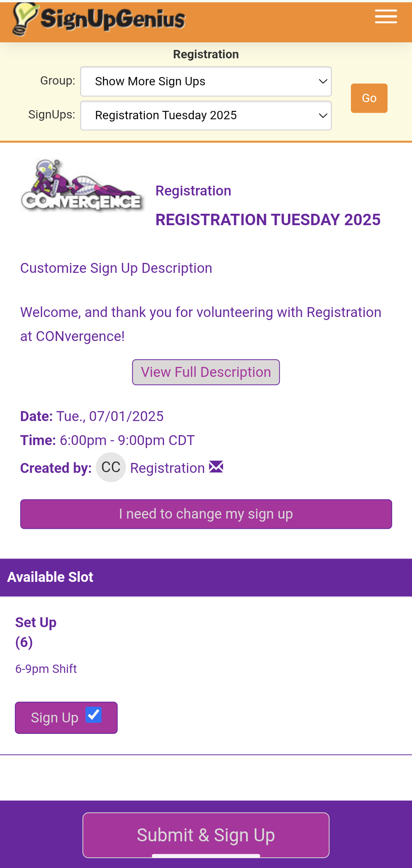
Task: Click Customize Sign Up Description text
Action: click(x=116, y=268)
